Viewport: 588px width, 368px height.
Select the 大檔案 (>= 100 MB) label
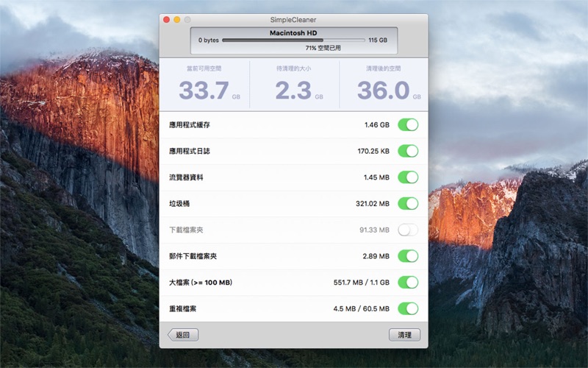(x=201, y=283)
